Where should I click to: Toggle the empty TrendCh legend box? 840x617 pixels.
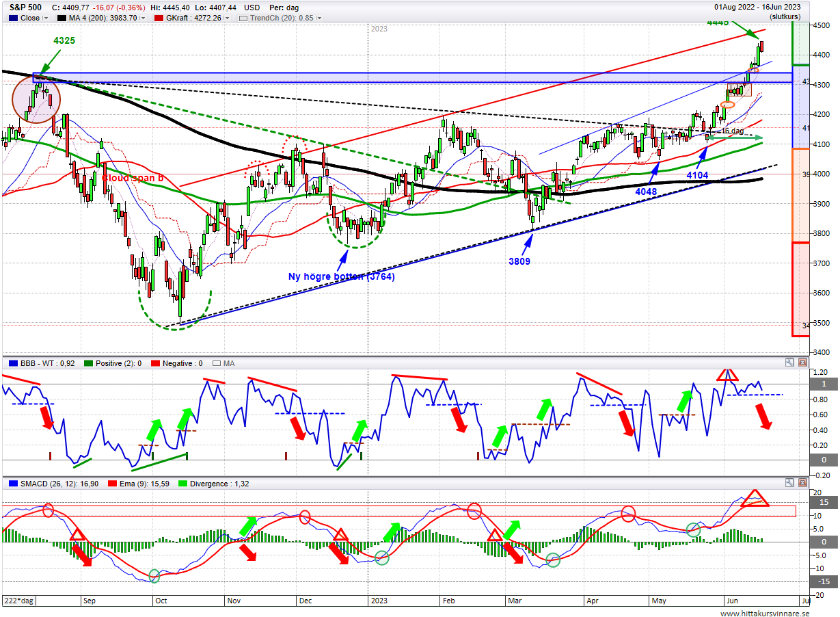pos(243,18)
